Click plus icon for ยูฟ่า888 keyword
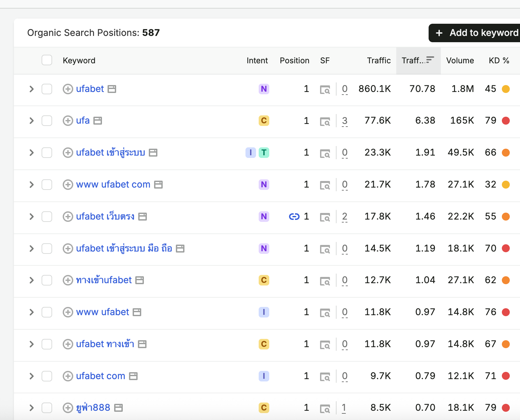This screenshot has width=520, height=420. tap(68, 408)
